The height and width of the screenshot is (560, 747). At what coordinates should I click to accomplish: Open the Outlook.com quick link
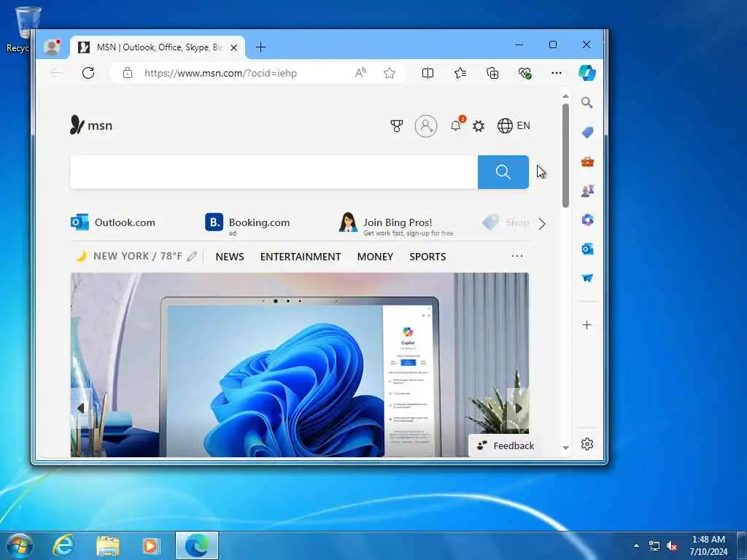coord(113,222)
